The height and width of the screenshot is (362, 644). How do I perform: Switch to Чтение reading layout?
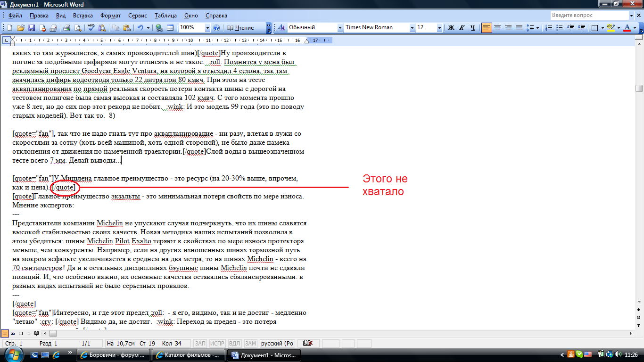pyautogui.click(x=241, y=28)
